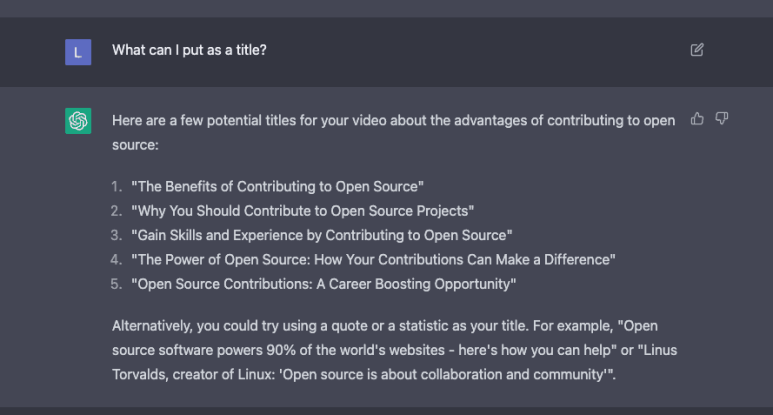
Task: Click the user avatar labeled L
Action: pyautogui.click(x=78, y=50)
